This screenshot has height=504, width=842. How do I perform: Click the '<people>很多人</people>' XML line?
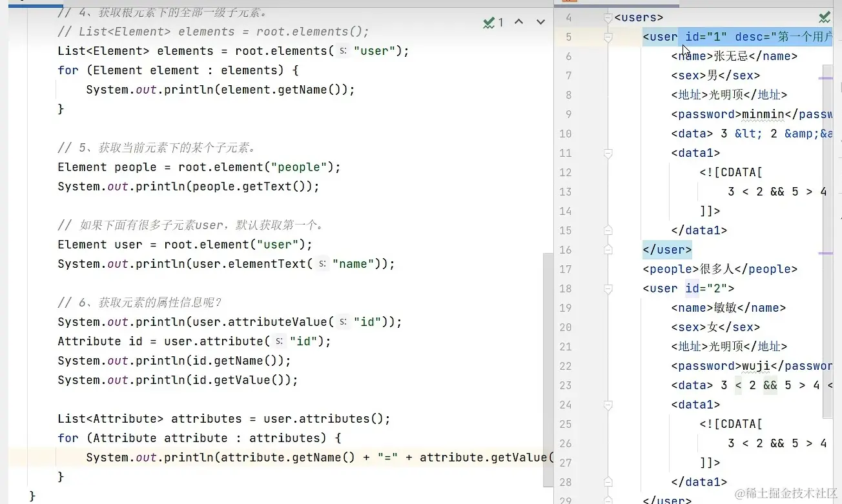click(x=720, y=269)
